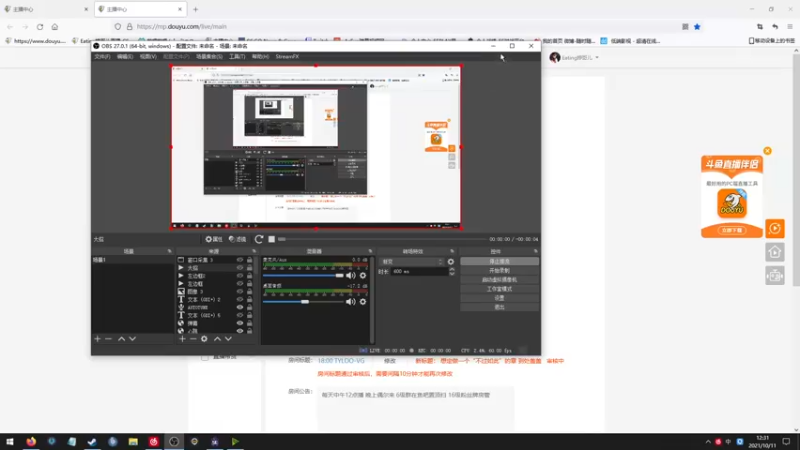Toggle visibility of 文本 (GDI+) 2 source
Screen dimensions: 800x450
240,299
